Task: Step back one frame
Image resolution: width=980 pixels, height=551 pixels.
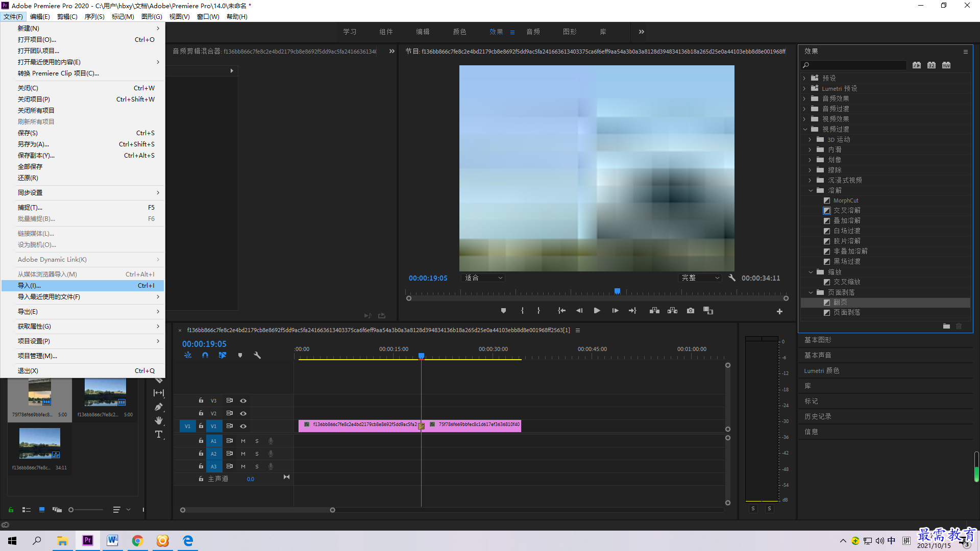Action: (579, 311)
